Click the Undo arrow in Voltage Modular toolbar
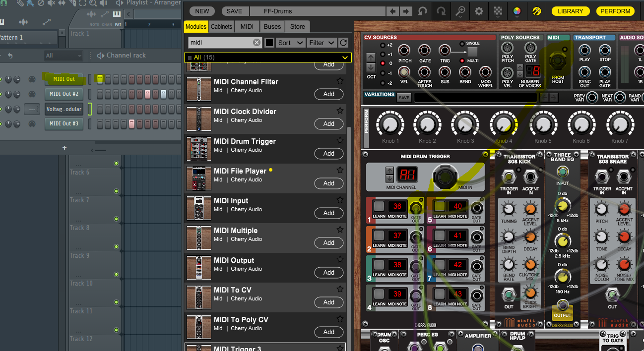Image resolution: width=644 pixels, height=351 pixels. tap(423, 11)
